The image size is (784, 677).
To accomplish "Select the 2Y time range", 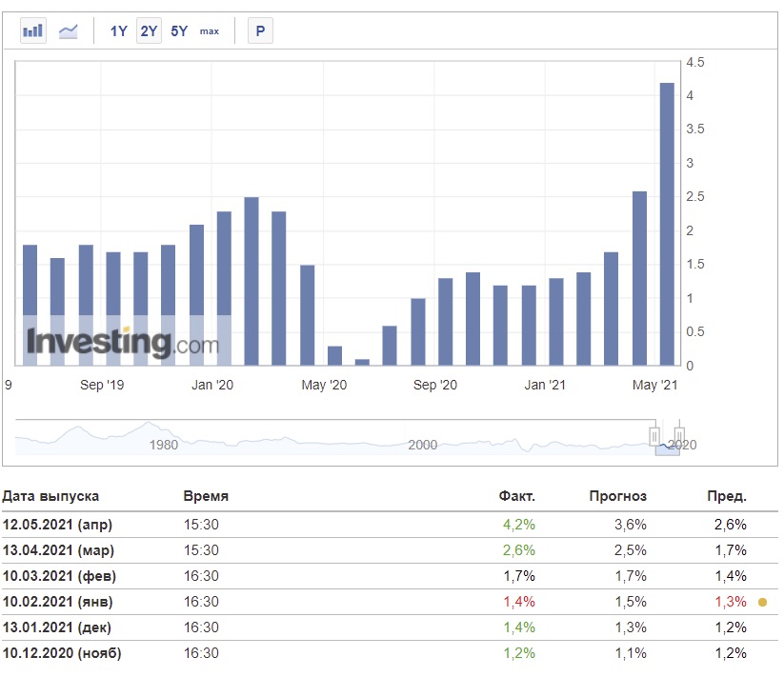I will (x=149, y=30).
